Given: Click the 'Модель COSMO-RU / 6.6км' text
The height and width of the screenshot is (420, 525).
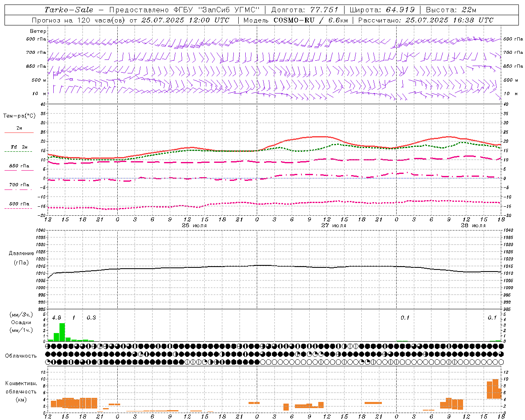Looking at the screenshot, I should point(295,20).
